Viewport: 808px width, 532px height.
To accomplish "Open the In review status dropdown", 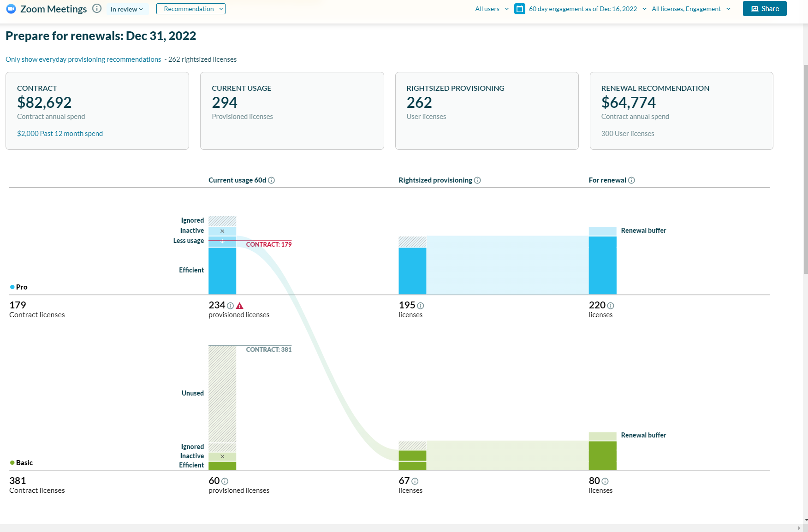I will (x=127, y=9).
